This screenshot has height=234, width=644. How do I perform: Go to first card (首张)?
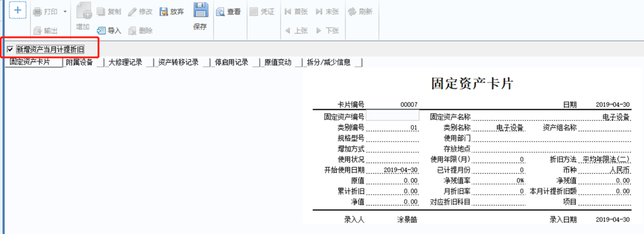[296, 12]
